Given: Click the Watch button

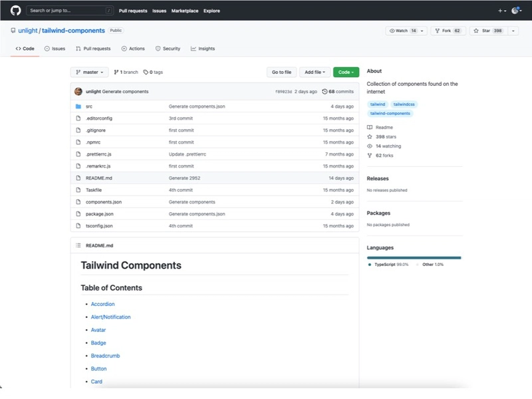Looking at the screenshot, I should coord(402,31).
